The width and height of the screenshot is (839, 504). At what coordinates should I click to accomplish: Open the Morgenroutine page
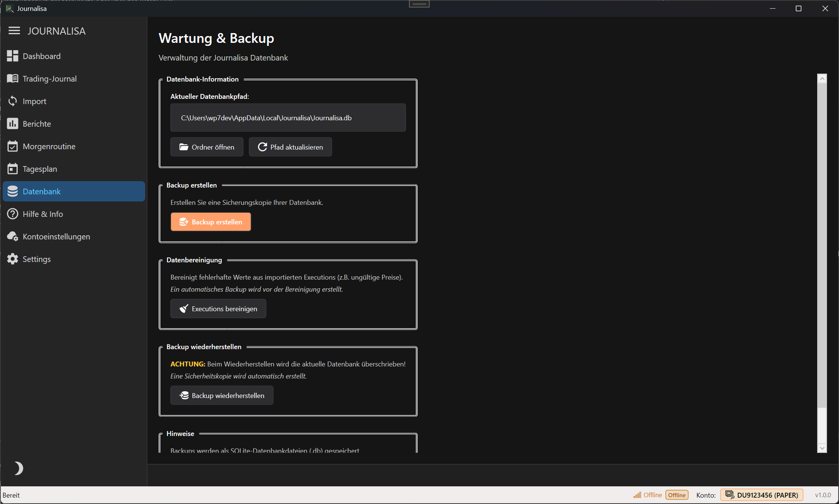coord(48,146)
